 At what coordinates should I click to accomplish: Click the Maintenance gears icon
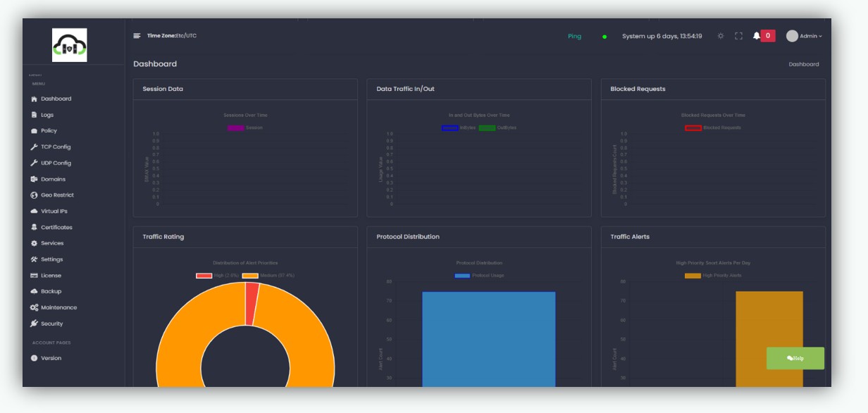pyautogui.click(x=34, y=308)
